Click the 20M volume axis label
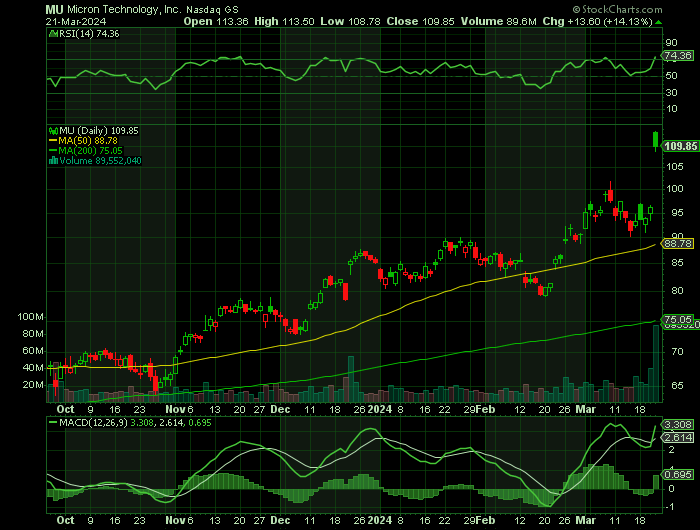Image resolution: width=700 pixels, height=530 pixels. point(33,385)
